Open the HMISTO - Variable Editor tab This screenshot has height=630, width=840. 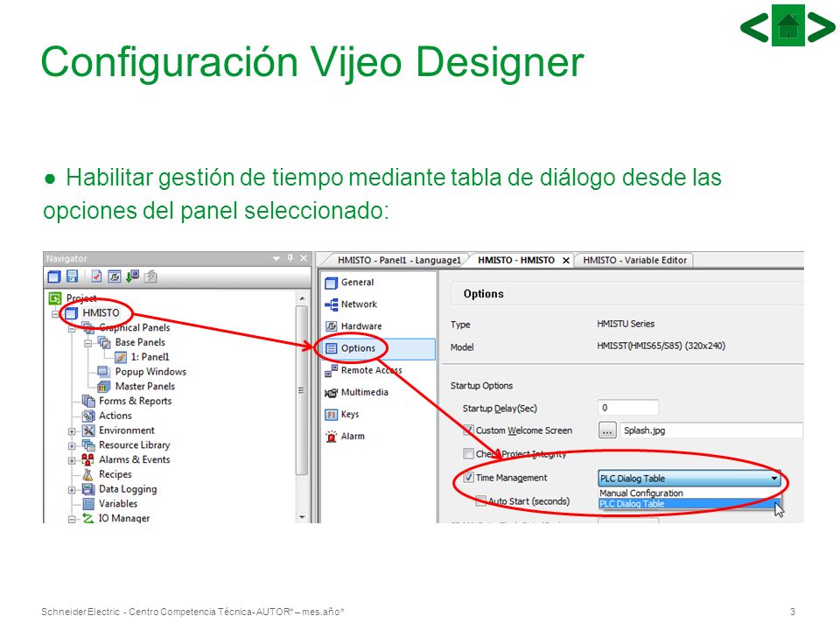pos(634,260)
